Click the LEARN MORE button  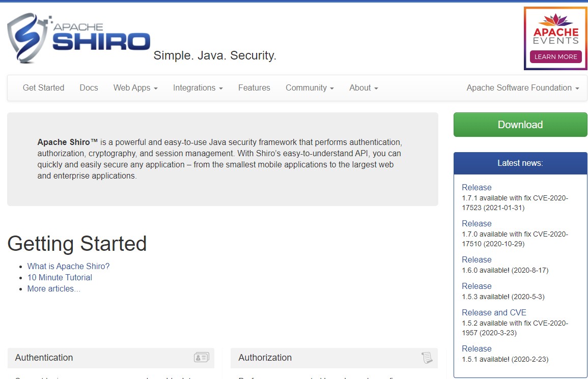tap(555, 57)
